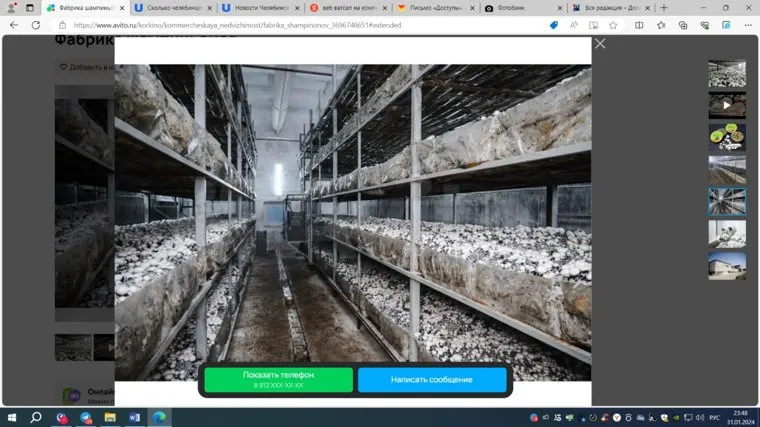Click the blue 'Написать сообщение' button

[432, 380]
